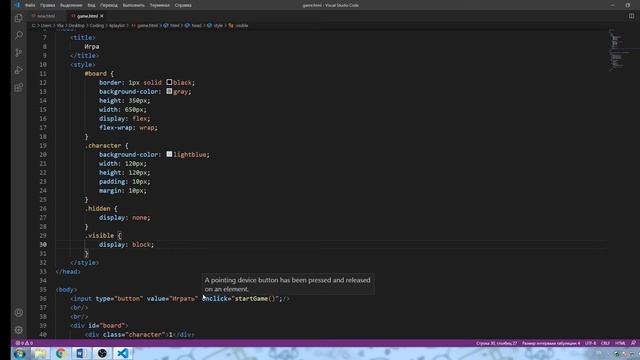This screenshot has height=360, width=640.
Task: Click the Users breadcrumb segment
Action: [46, 25]
